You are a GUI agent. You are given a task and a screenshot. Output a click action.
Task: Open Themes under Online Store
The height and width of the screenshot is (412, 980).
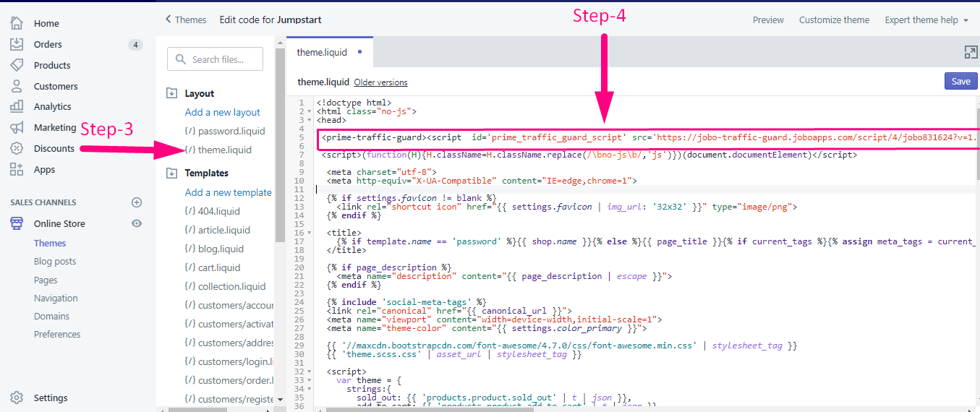pyautogui.click(x=50, y=243)
